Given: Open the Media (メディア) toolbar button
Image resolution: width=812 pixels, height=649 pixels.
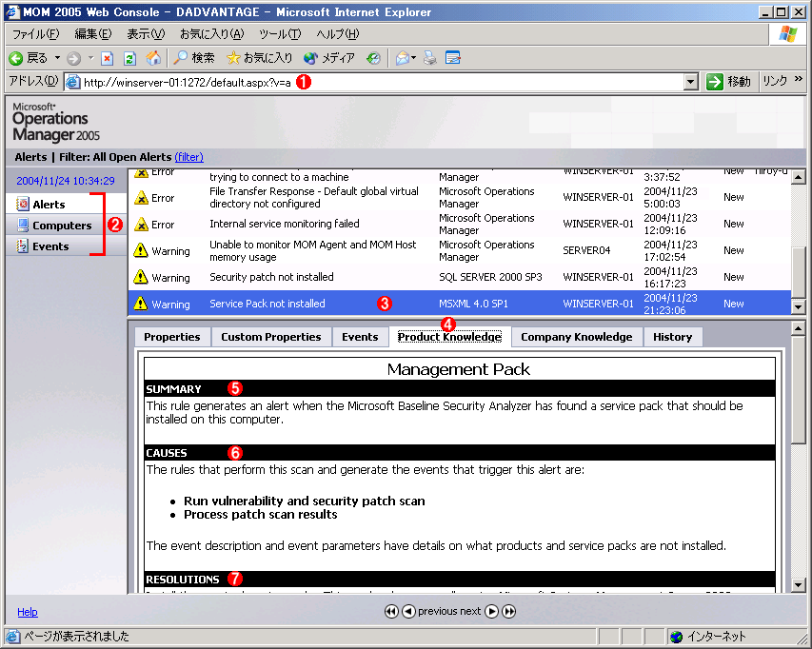Looking at the screenshot, I should 329,58.
